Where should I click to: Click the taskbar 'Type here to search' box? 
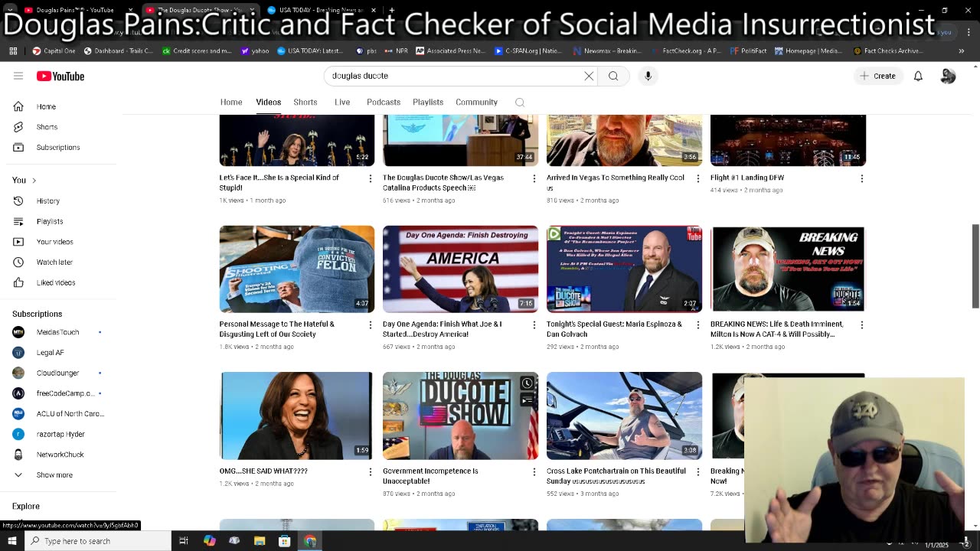pos(97,541)
